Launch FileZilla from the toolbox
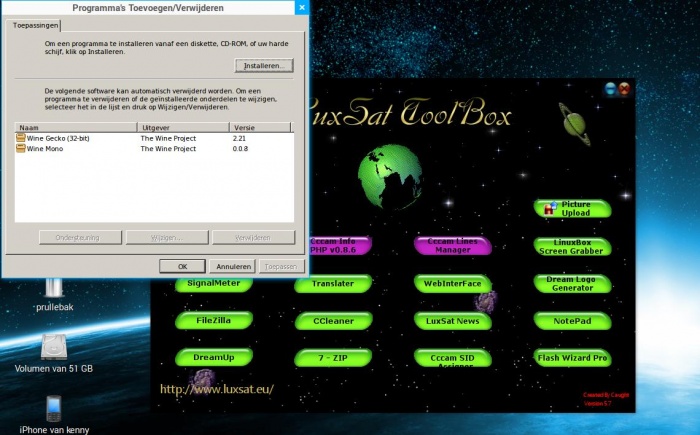The height and width of the screenshot is (435, 700). coord(214,321)
